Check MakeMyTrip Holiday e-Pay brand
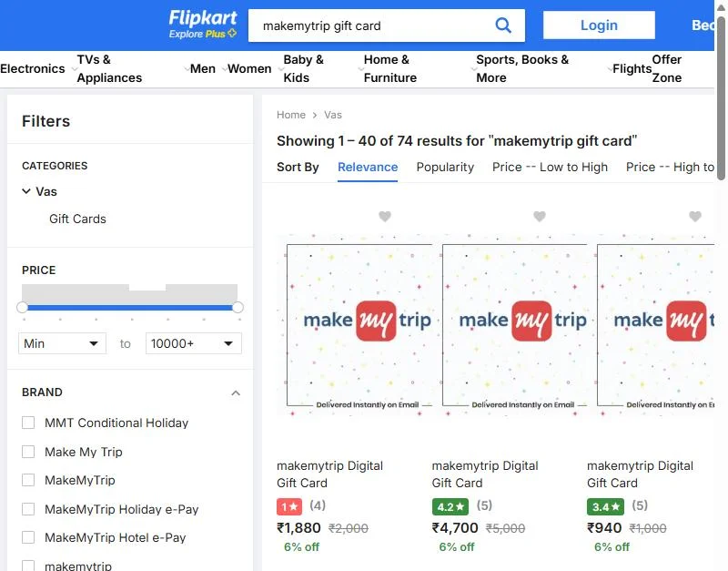 [x=28, y=509]
